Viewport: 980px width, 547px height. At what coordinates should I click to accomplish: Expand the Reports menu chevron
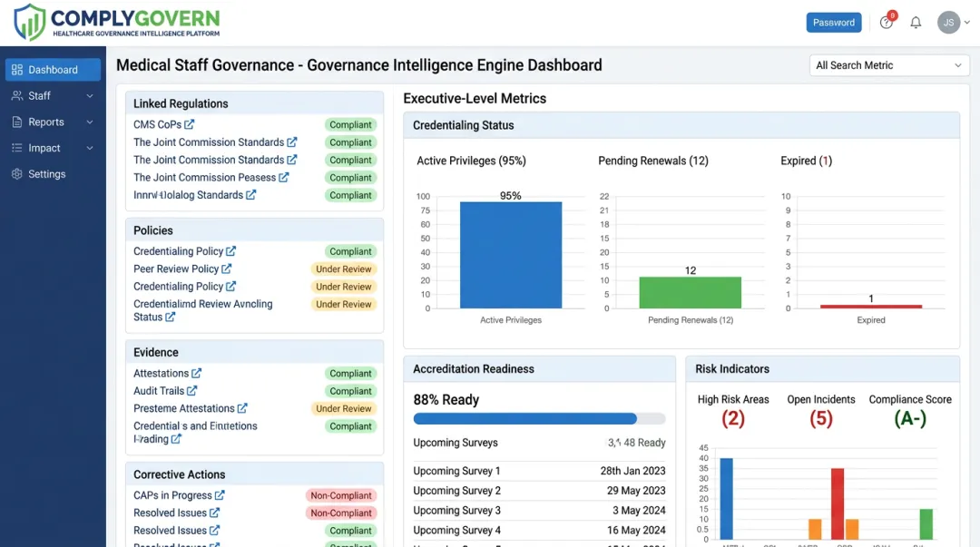tap(89, 122)
